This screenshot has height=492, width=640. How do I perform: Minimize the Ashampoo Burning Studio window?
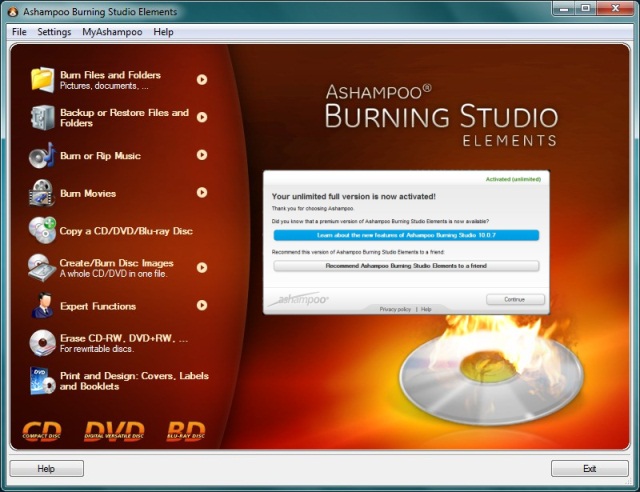pos(564,8)
